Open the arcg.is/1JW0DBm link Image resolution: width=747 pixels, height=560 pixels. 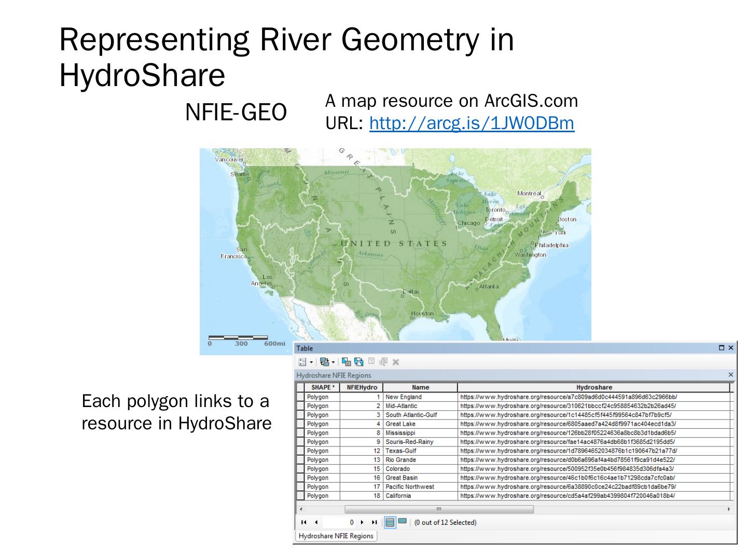472,123
